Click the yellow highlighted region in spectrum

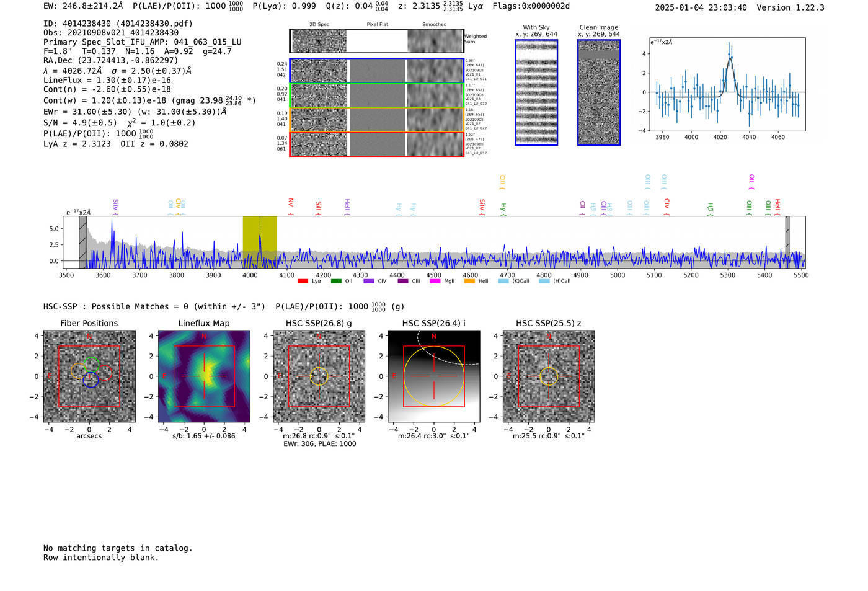(260, 242)
